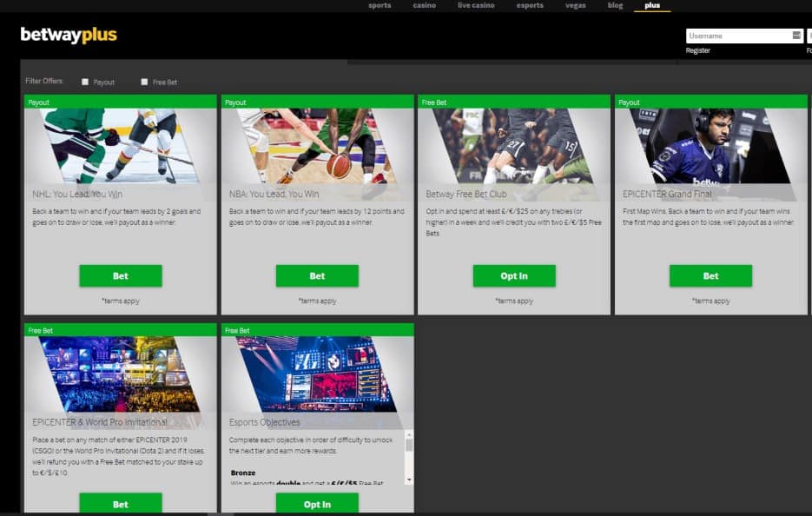Click Bet on EPICENTER Grand Final
This screenshot has width=812, height=516.
710,275
